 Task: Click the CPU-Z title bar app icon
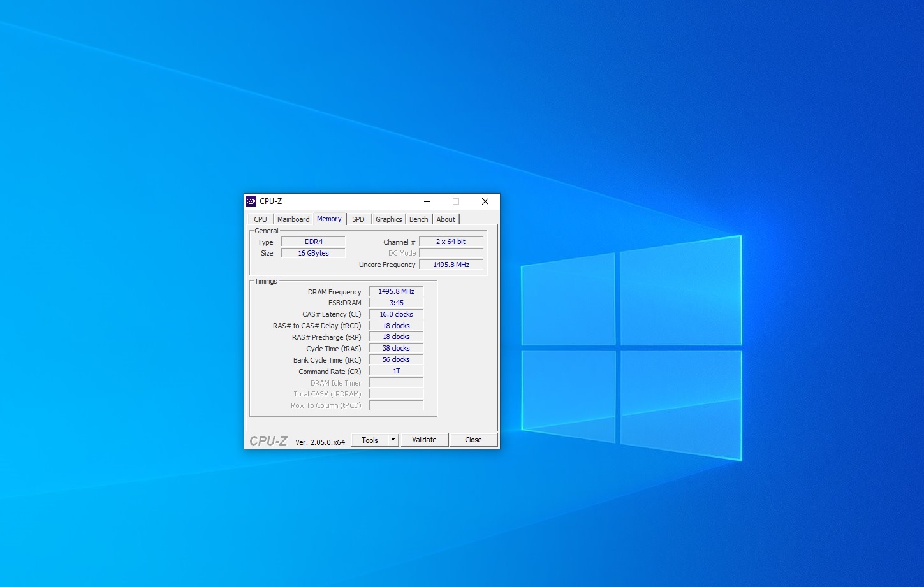point(251,201)
